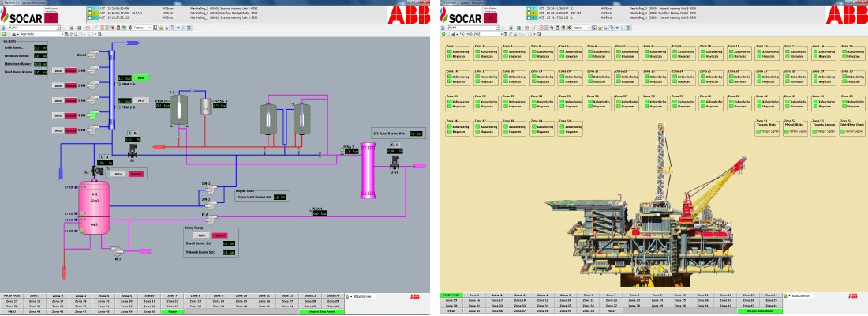Select the green running pump 4-NN
This screenshot has height=316, width=868.
pyautogui.click(x=93, y=115)
